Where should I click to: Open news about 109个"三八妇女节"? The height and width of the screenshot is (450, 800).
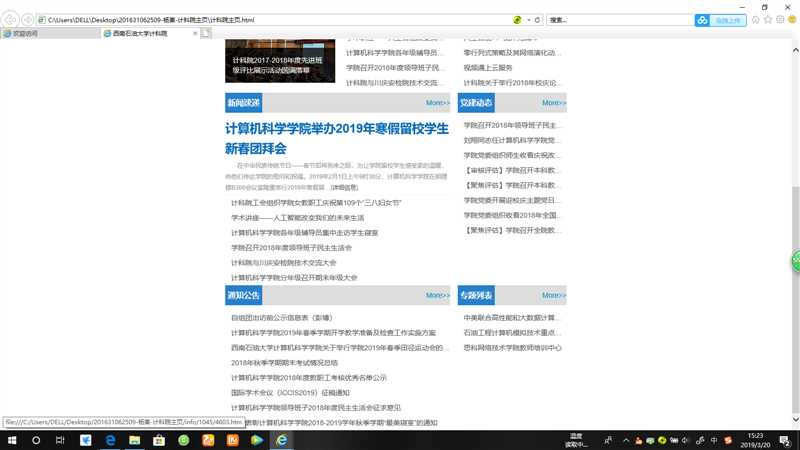pyautogui.click(x=316, y=203)
